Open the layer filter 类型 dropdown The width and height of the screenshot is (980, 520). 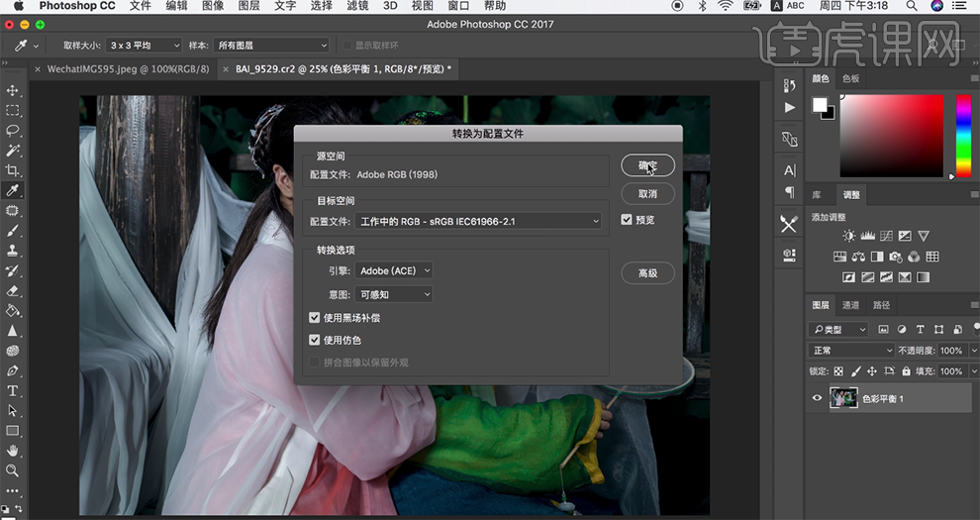[x=838, y=330]
